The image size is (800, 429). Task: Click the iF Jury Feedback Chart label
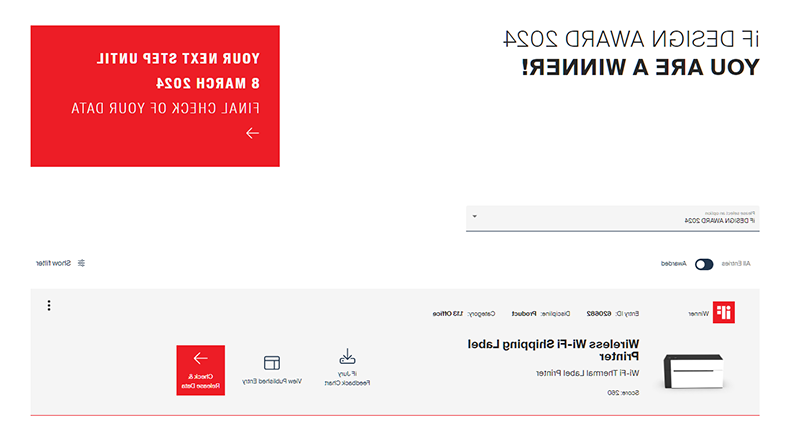[347, 378]
